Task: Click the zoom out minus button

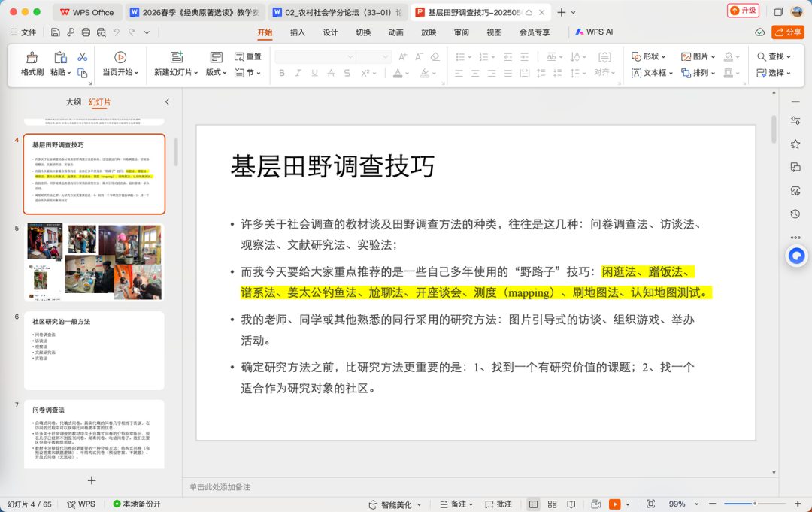Action: tap(713, 504)
